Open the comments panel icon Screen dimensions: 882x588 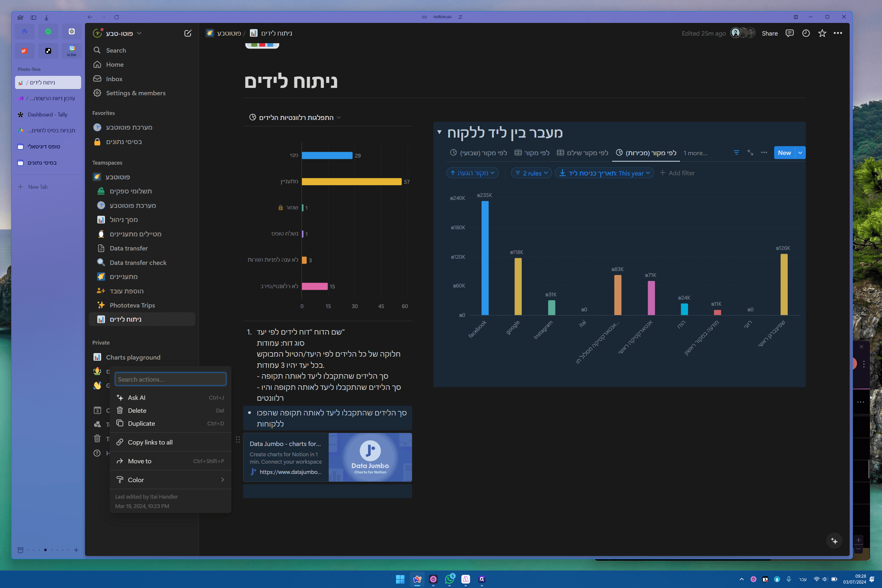coord(789,34)
